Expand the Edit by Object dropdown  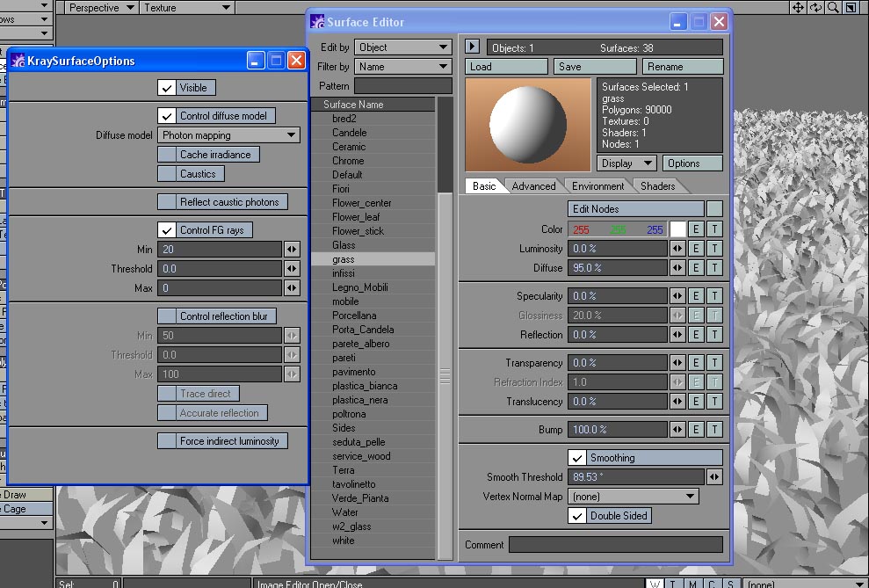coord(403,47)
